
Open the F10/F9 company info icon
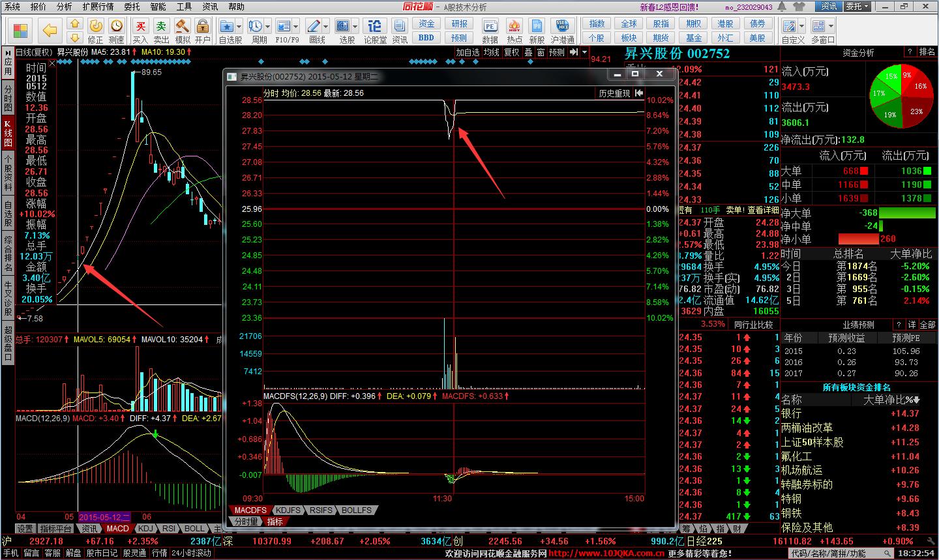pos(284,31)
